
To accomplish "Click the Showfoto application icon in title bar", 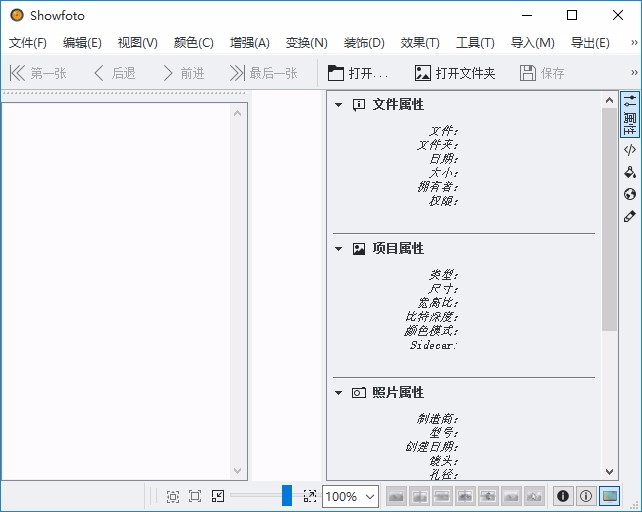I will (x=17, y=15).
